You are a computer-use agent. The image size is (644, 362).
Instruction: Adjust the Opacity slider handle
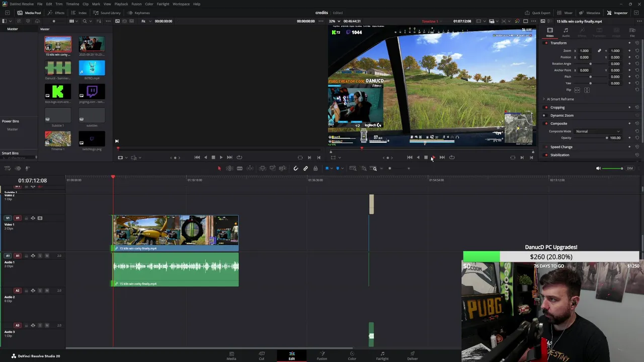tap(607, 138)
